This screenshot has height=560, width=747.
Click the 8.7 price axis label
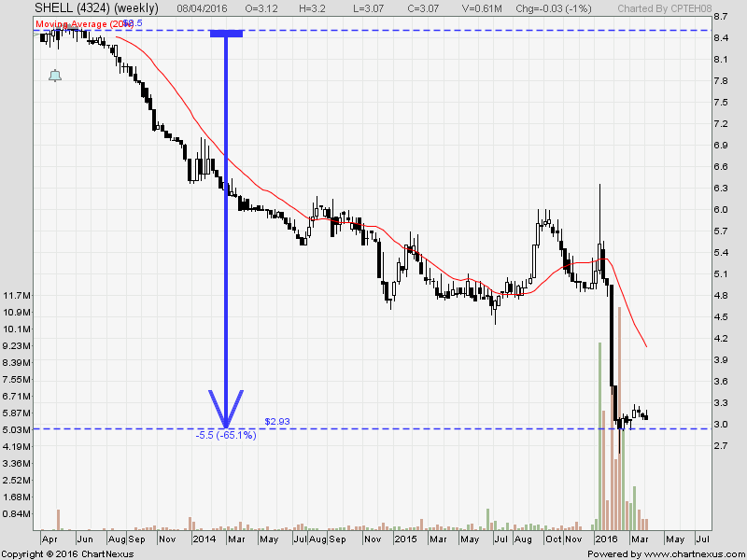point(721,17)
